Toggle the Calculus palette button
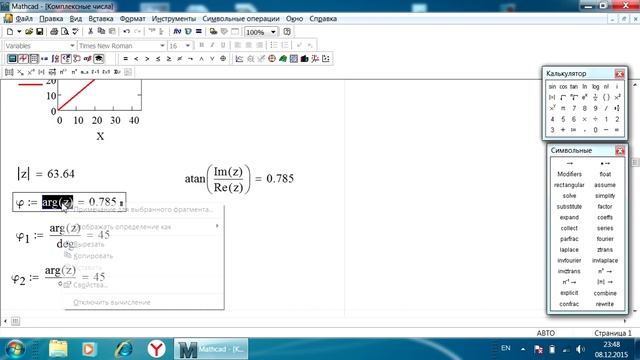The width and height of the screenshot is (640, 360). (x=56, y=59)
